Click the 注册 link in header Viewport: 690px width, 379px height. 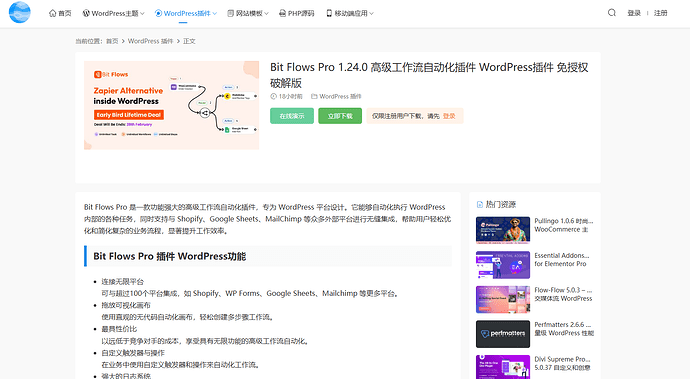(661, 13)
